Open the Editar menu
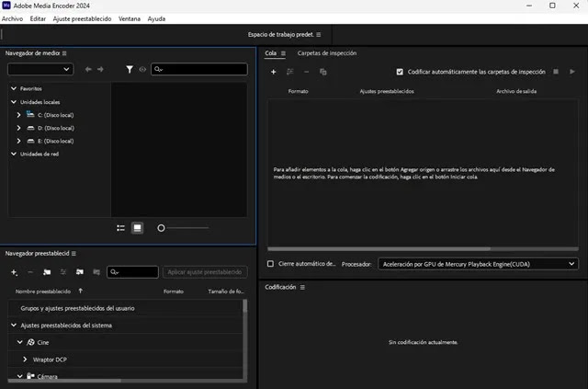The image size is (588, 389). click(38, 18)
